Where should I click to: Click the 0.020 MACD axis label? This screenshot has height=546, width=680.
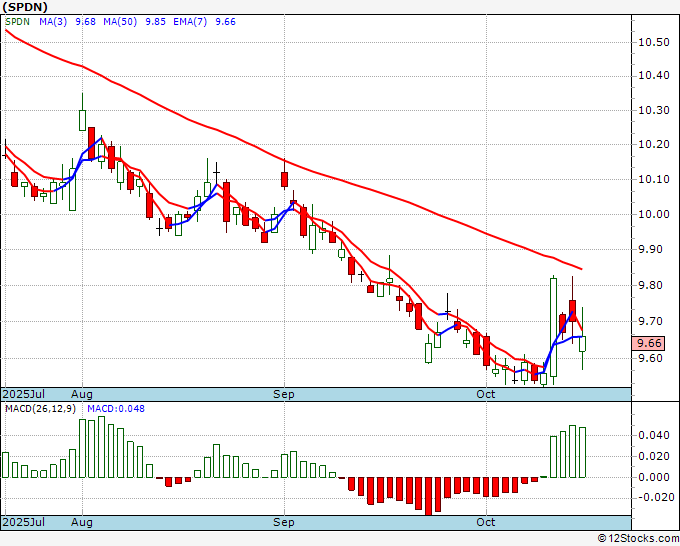click(x=654, y=456)
